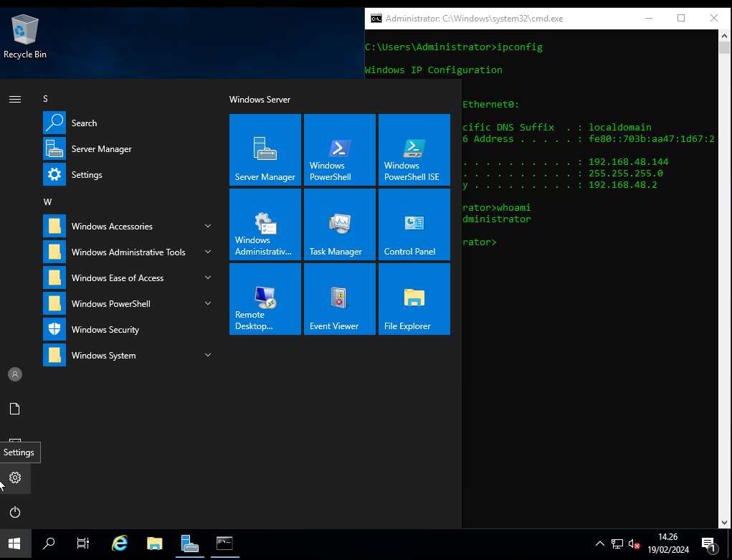Click the clock and date in the taskbar
Image resolution: width=732 pixels, height=560 pixels.
668,544
